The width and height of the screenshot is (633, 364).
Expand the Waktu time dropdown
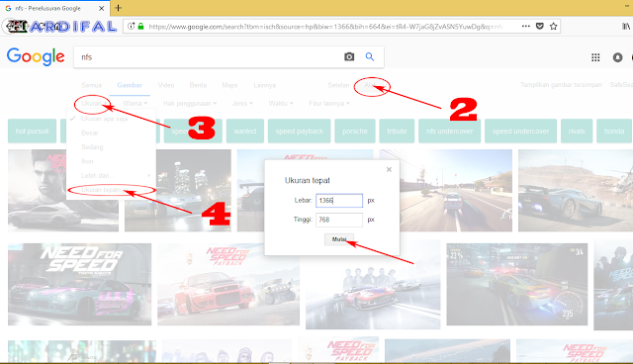pyautogui.click(x=281, y=103)
